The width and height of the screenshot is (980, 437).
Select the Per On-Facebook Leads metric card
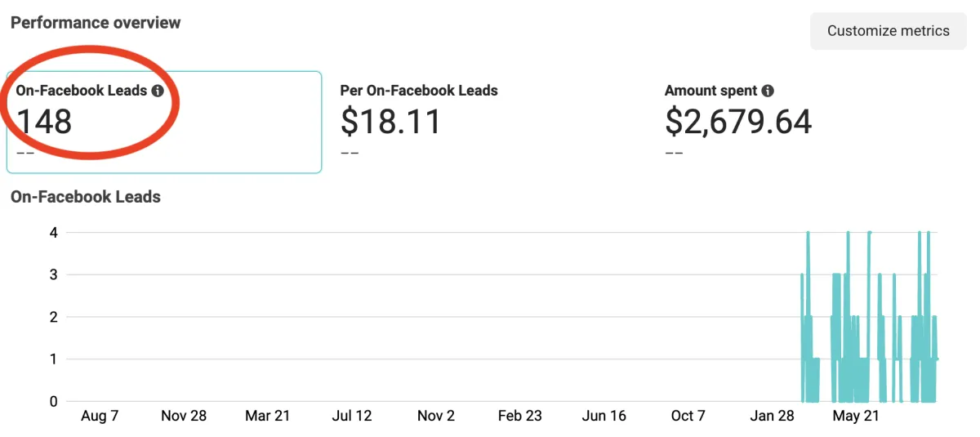click(x=489, y=122)
